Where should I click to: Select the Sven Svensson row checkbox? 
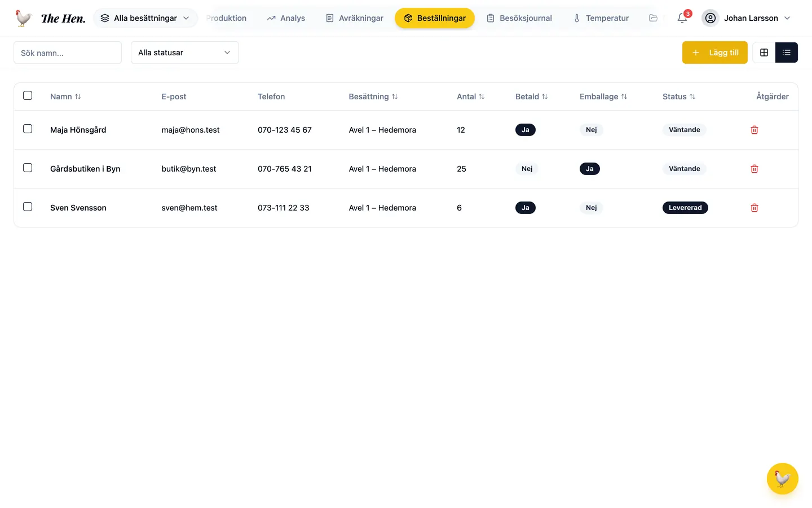pos(28,207)
